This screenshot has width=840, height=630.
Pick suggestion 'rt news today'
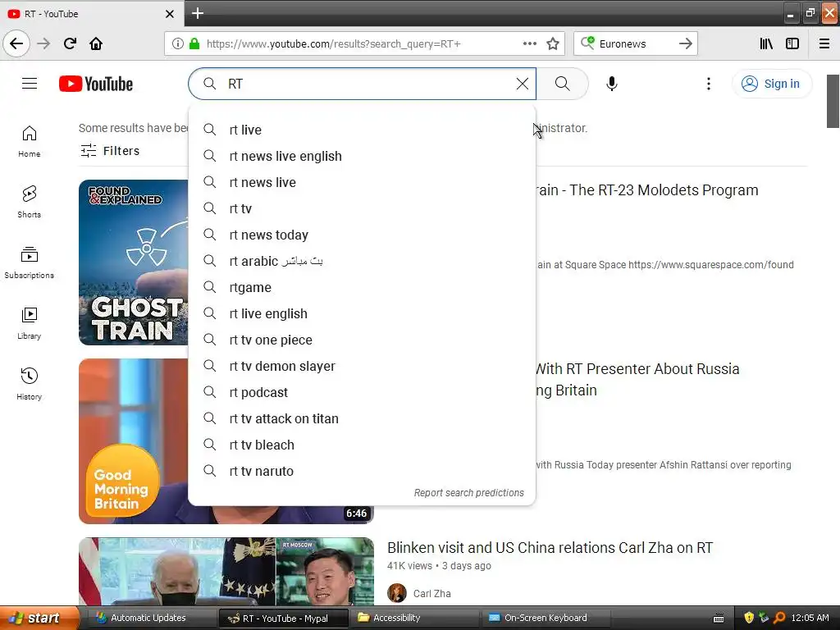click(x=362, y=235)
